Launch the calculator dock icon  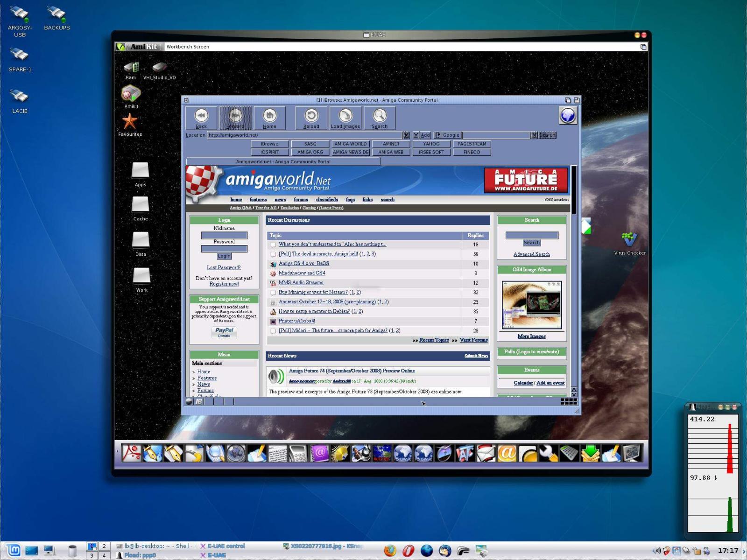coord(298,453)
